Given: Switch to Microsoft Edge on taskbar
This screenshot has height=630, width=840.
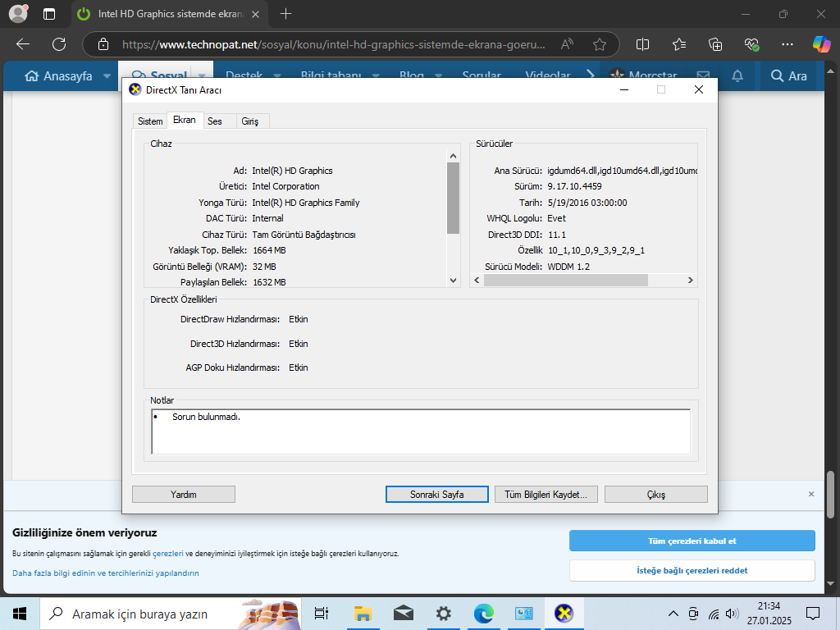Looking at the screenshot, I should tap(483, 614).
